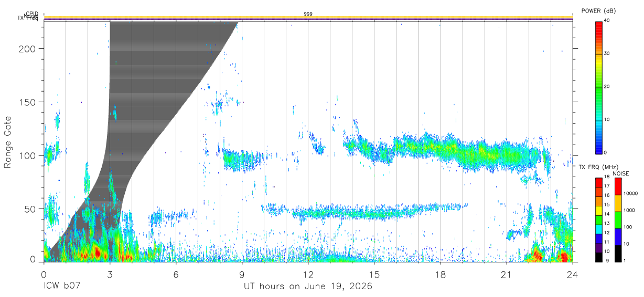Image resolution: width=644 pixels, height=297 pixels.
Task: Select hour 21 on the UT axis
Action: pyautogui.click(x=507, y=274)
